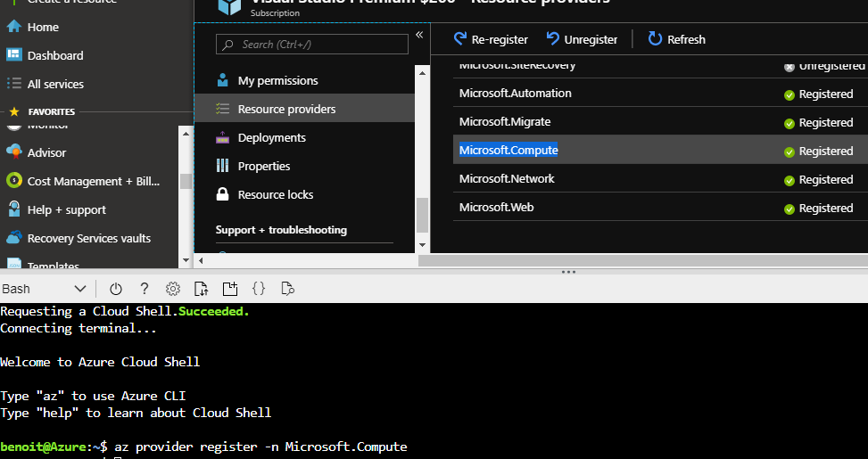Open All services in left navigation
Viewport: 868px width, 459px height.
[x=55, y=84]
